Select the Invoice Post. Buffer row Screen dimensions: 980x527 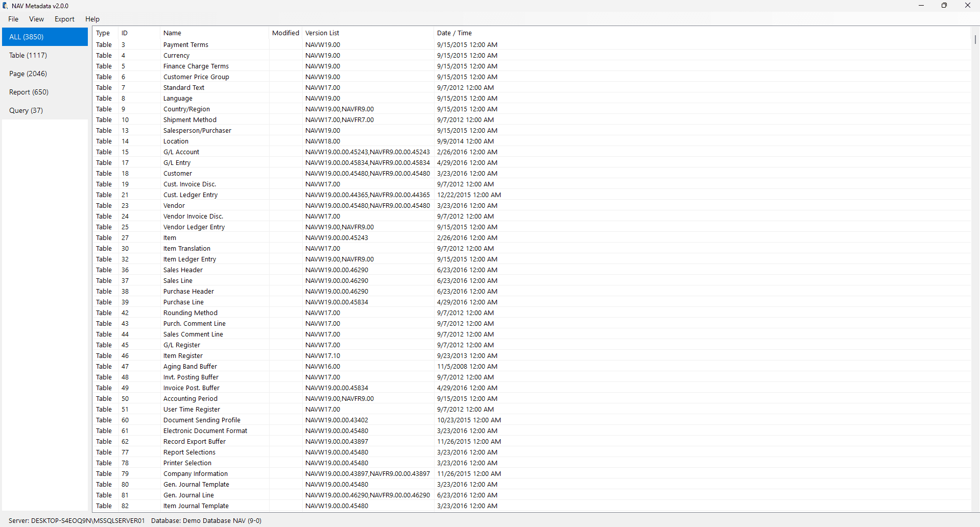(532, 388)
